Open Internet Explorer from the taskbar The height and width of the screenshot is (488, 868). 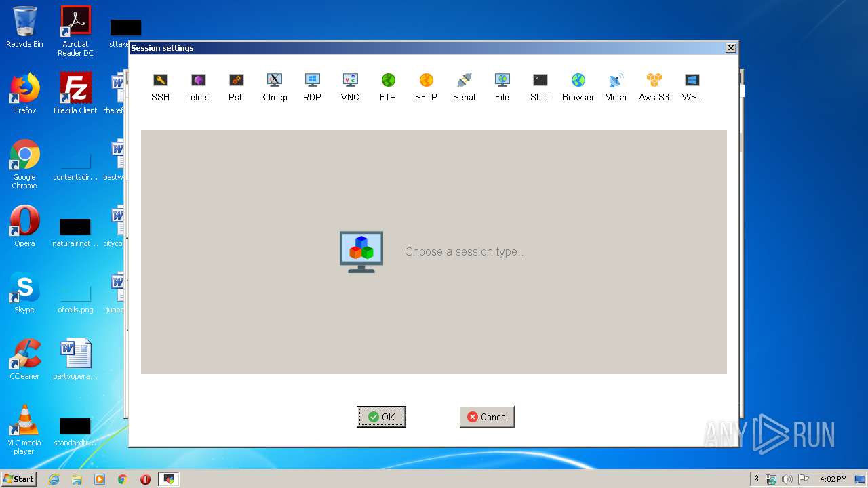pos(54,479)
